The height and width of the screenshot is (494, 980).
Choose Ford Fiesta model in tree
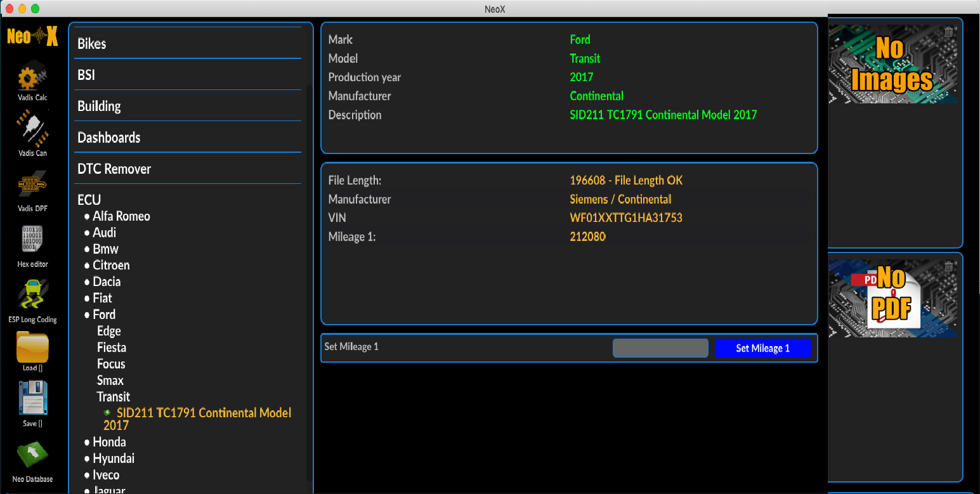(112, 348)
